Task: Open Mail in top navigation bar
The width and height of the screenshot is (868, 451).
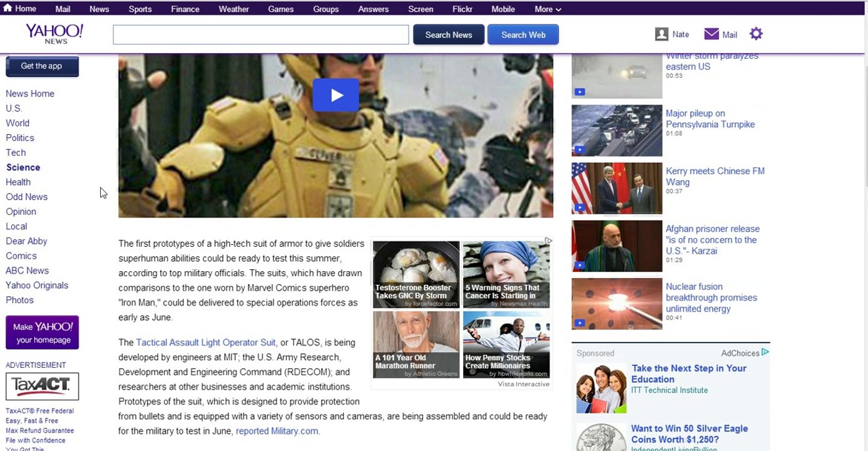Action: tap(63, 9)
